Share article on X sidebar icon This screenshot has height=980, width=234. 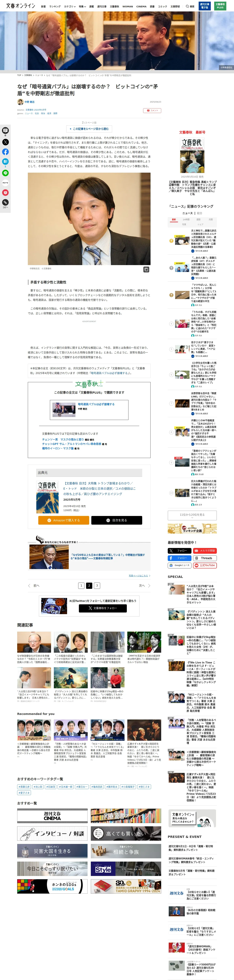click(x=5, y=142)
